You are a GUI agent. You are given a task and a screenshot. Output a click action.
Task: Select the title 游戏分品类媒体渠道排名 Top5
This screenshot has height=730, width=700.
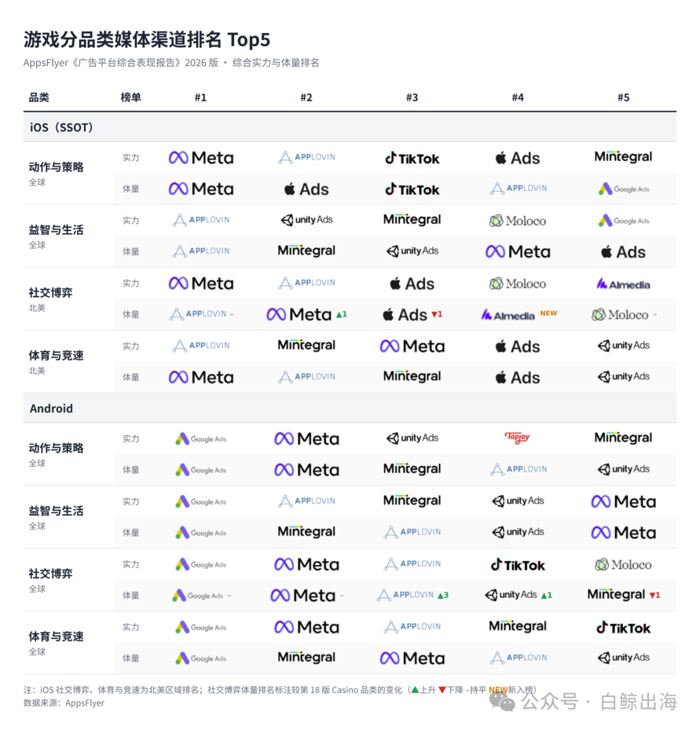click(146, 40)
